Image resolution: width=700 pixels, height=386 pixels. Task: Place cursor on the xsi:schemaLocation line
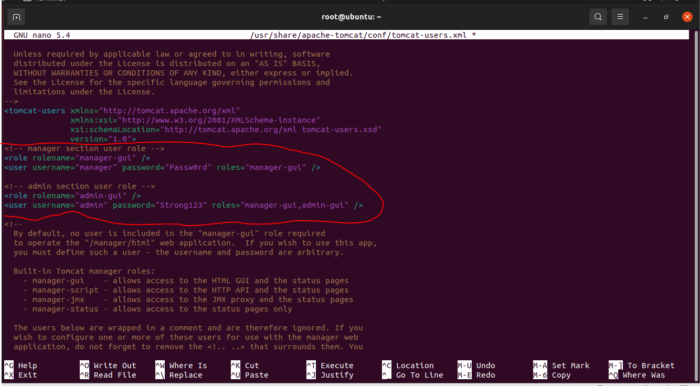pos(225,129)
